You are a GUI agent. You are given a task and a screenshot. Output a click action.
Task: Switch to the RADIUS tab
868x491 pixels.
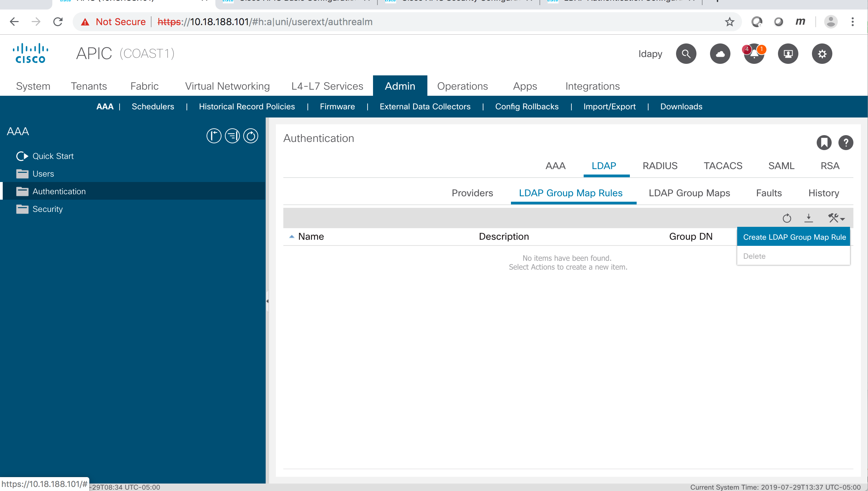(660, 166)
